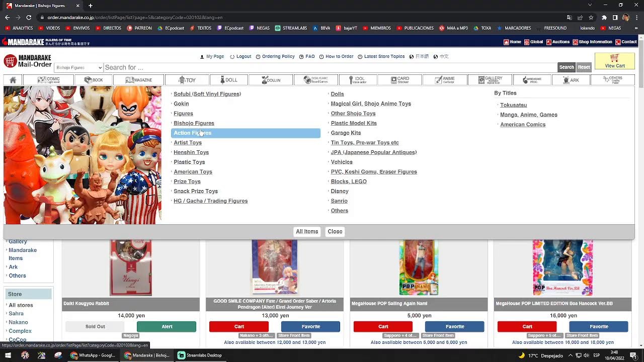Select Henshin Toys in the menu
Image resolution: width=644 pixels, height=362 pixels.
[191, 152]
